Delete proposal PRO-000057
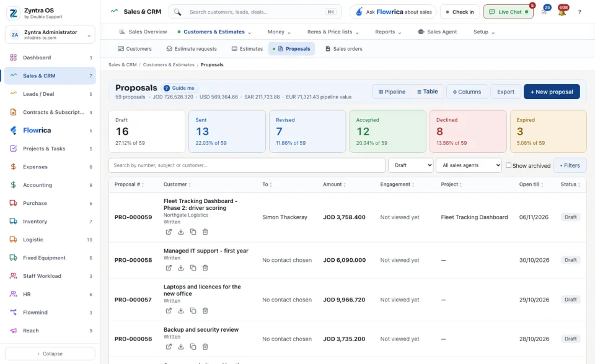This screenshot has height=364, width=595. [205, 311]
